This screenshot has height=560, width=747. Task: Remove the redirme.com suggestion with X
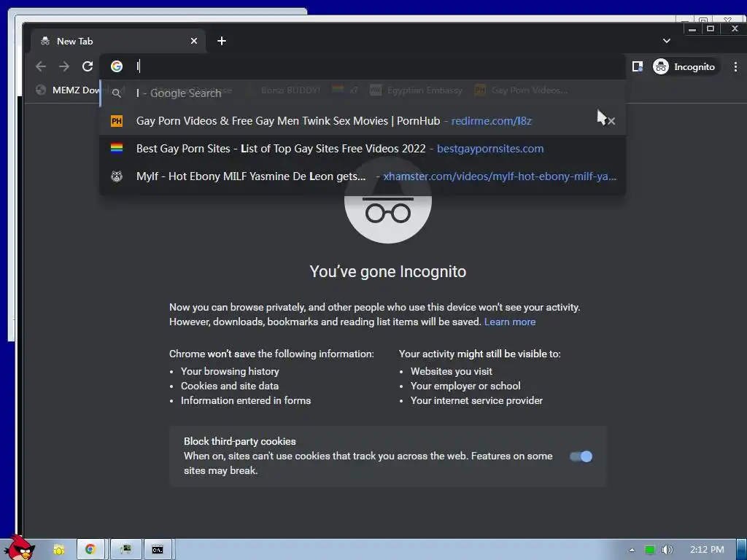coord(611,121)
